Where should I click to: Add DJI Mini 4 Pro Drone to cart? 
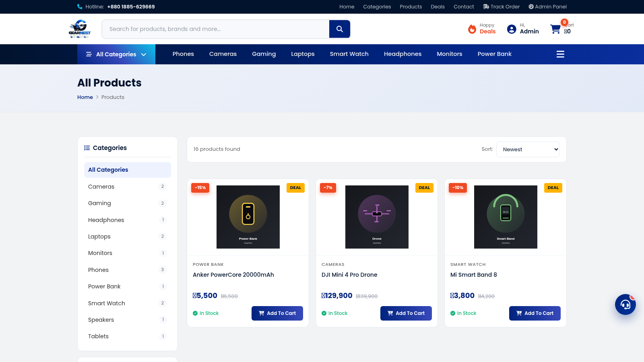click(x=406, y=313)
